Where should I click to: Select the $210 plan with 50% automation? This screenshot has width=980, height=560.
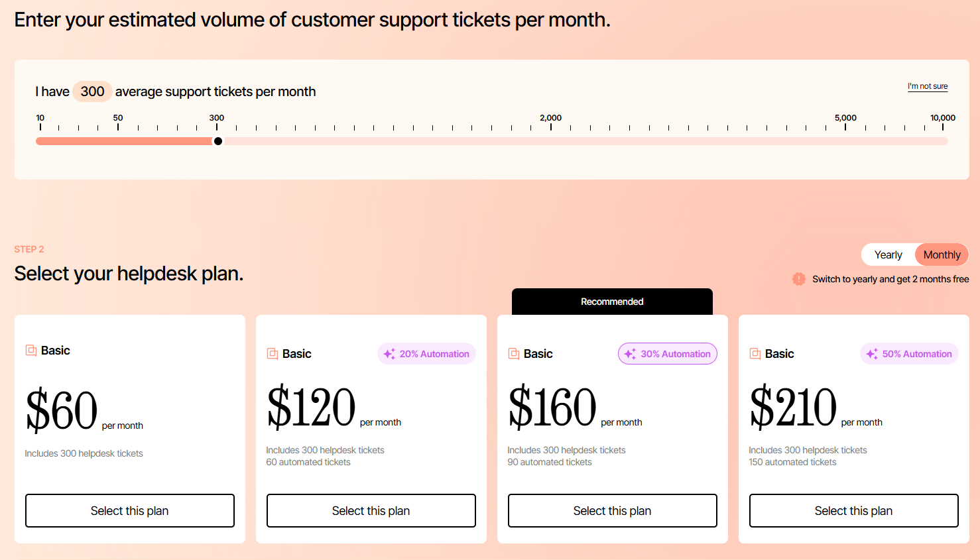click(x=854, y=511)
